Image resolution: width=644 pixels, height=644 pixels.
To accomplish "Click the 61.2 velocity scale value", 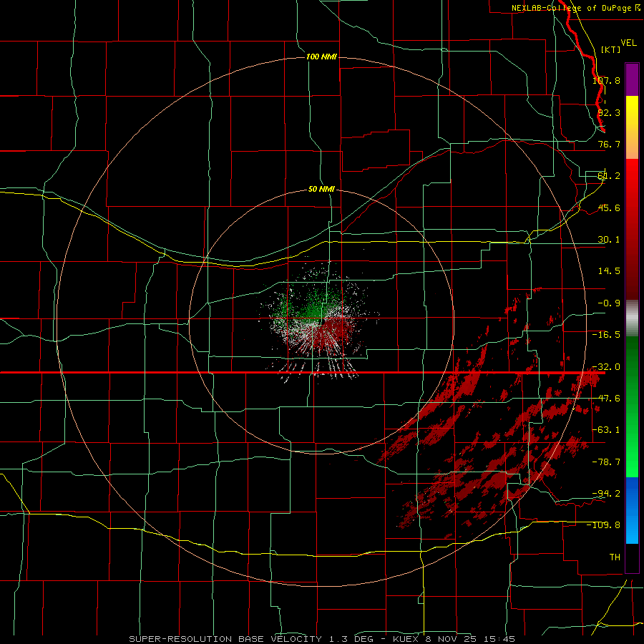I will (x=609, y=176).
